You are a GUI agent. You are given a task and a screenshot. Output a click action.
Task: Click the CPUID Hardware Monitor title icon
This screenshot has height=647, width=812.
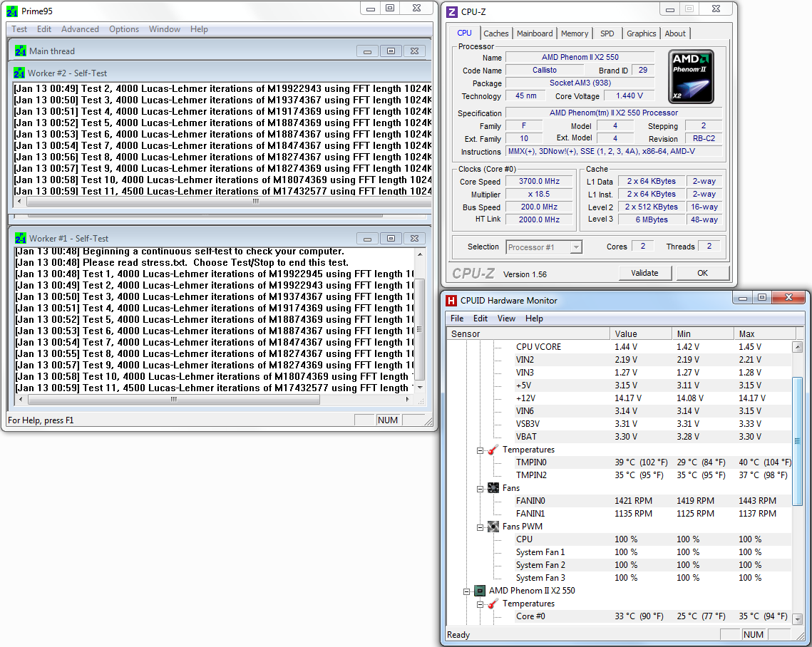pos(451,300)
